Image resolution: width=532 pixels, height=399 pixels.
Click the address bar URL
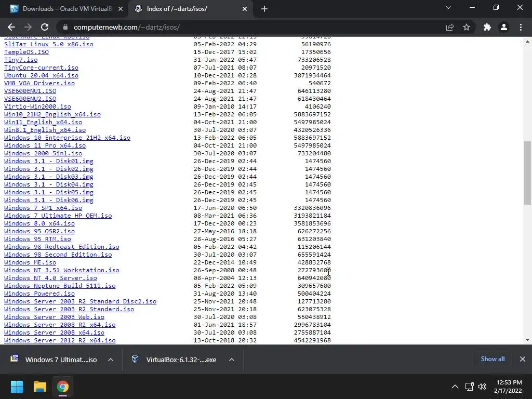point(127,27)
